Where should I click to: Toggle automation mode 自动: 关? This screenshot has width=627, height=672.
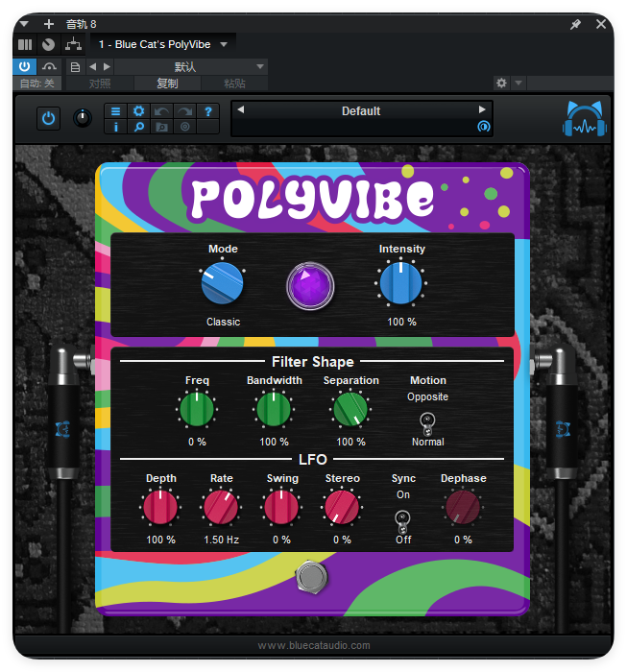click(x=37, y=84)
